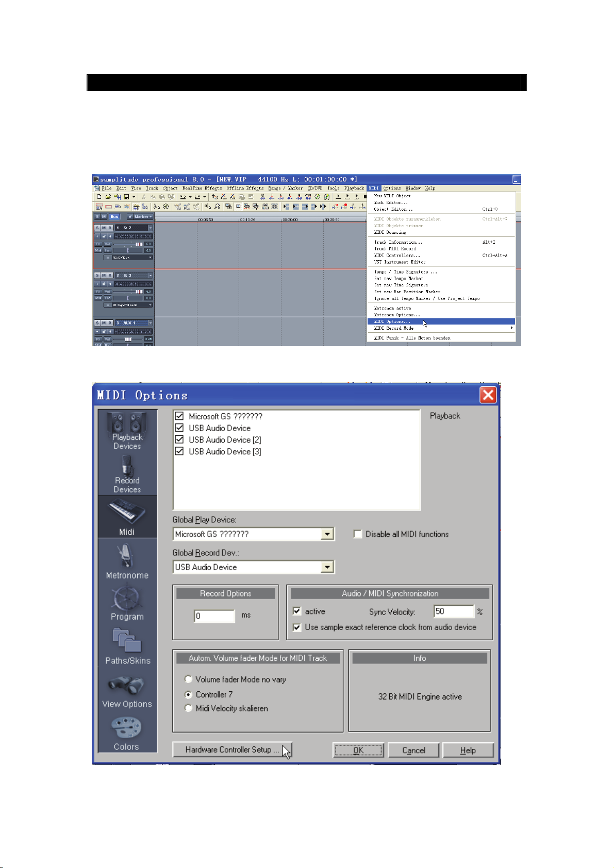Solo AUX 1 track with its S button
Image resolution: width=614 pixels, height=868 pixels.
(97, 323)
